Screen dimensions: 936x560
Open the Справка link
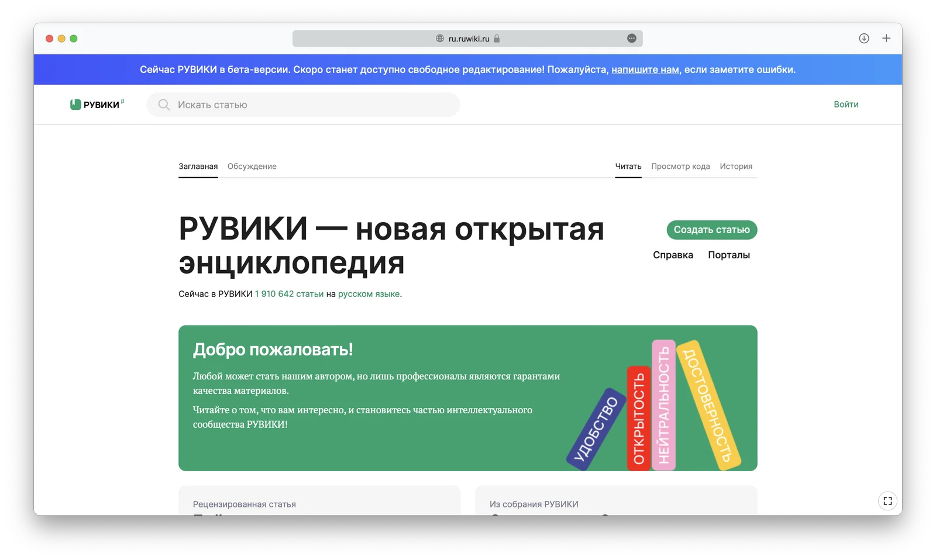[x=673, y=255]
